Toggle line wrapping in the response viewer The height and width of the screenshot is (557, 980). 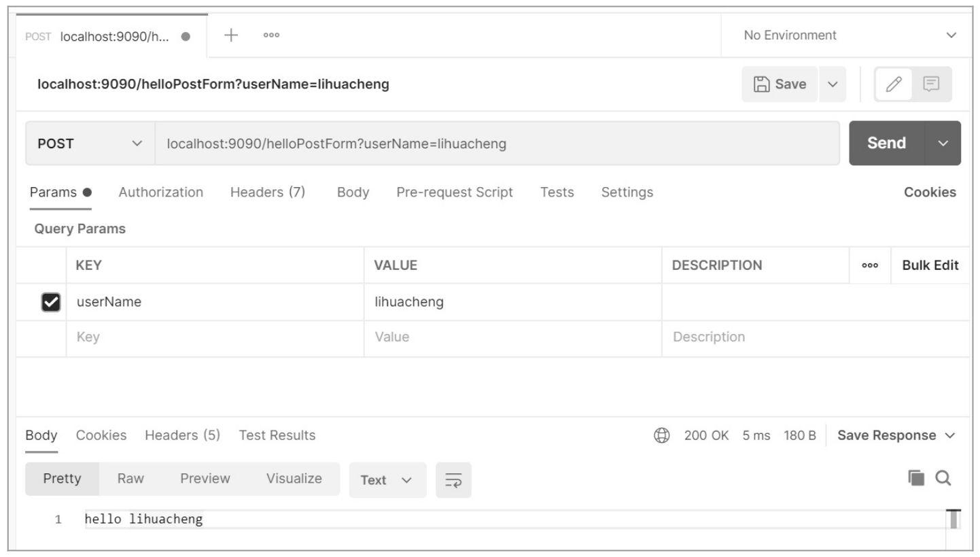tap(454, 479)
